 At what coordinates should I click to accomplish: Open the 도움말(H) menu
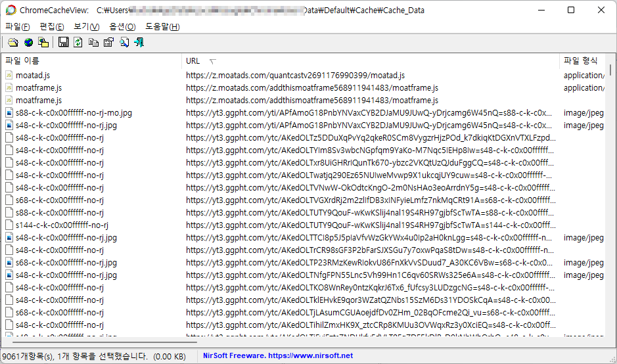pos(162,27)
